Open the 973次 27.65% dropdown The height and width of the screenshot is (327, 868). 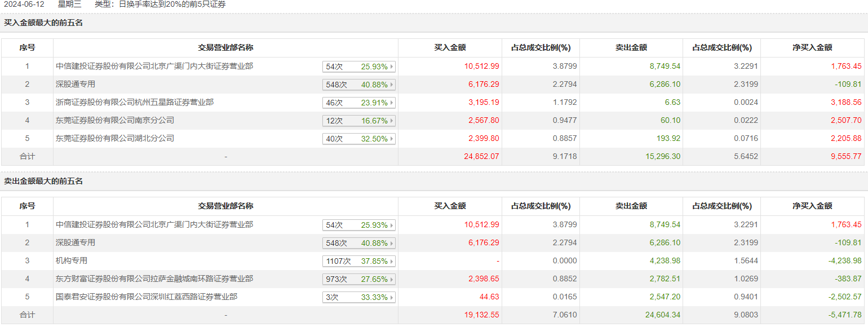click(358, 279)
